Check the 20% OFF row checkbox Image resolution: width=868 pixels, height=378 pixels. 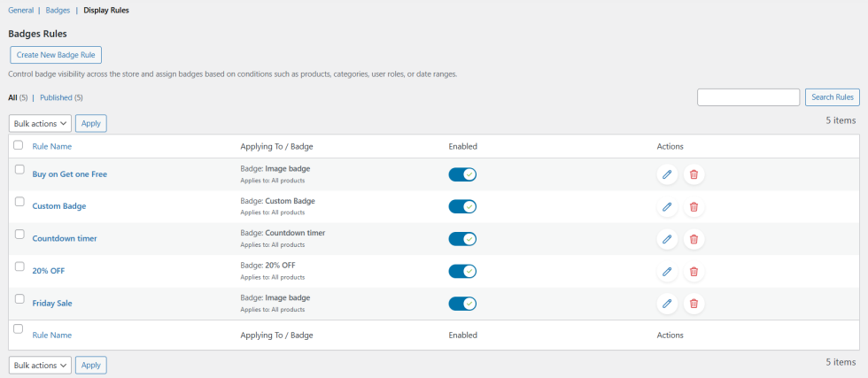pos(19,266)
